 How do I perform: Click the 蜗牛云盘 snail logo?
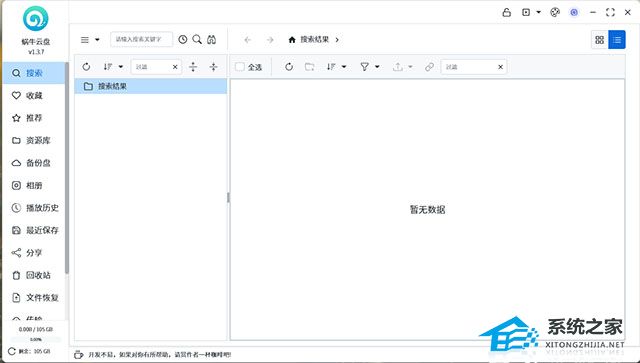[x=36, y=18]
